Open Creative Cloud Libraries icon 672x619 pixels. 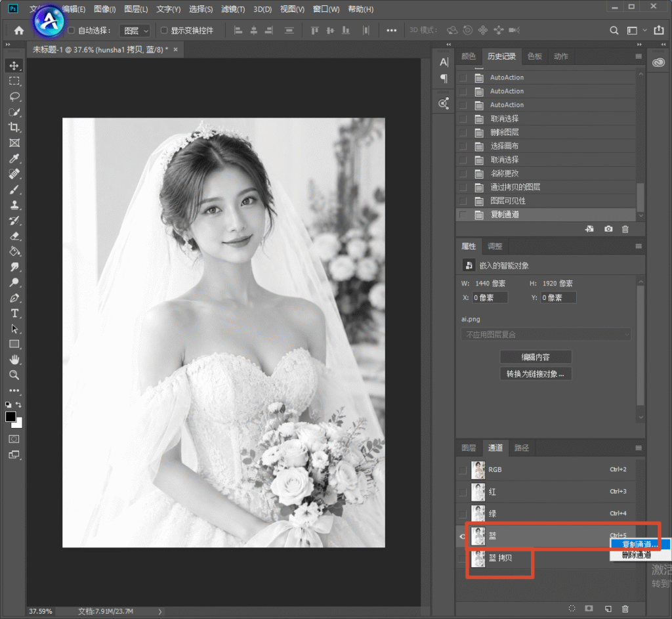point(658,62)
